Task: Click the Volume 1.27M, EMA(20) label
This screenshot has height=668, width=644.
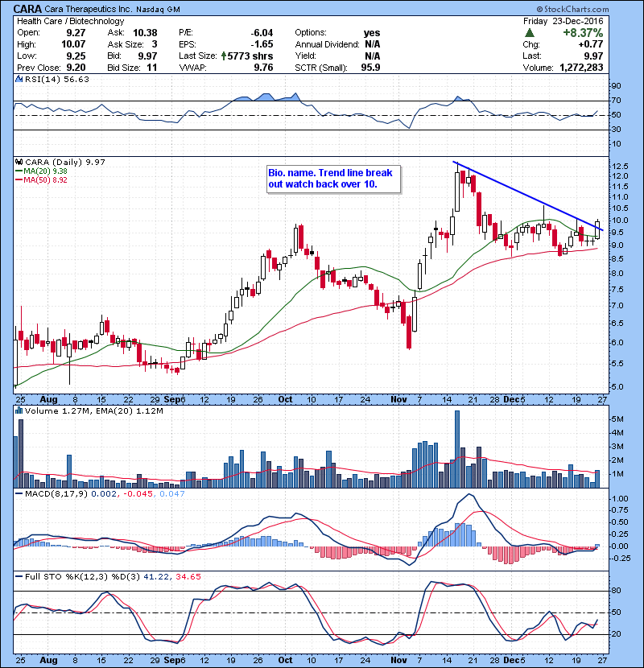Action: point(93,410)
